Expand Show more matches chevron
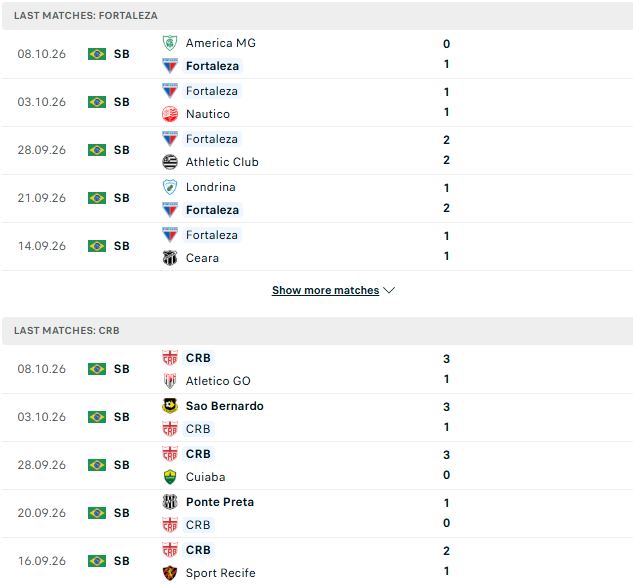This screenshot has height=584, width=633. tap(389, 290)
